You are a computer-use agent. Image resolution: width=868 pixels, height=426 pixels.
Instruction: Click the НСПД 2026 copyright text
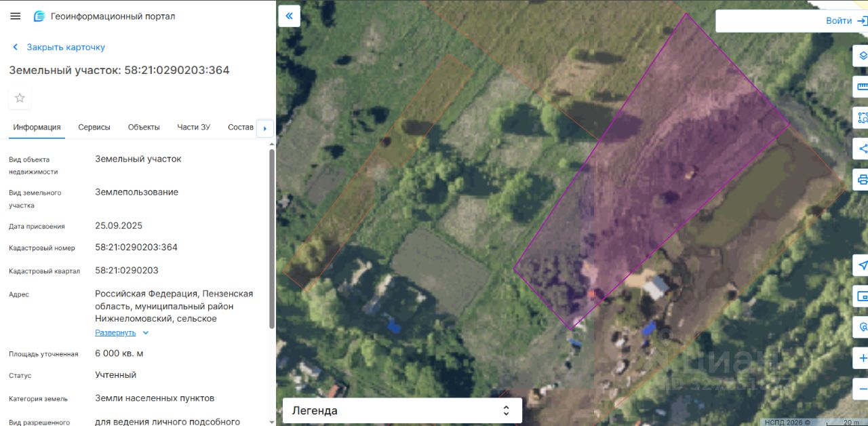pyautogui.click(x=787, y=422)
